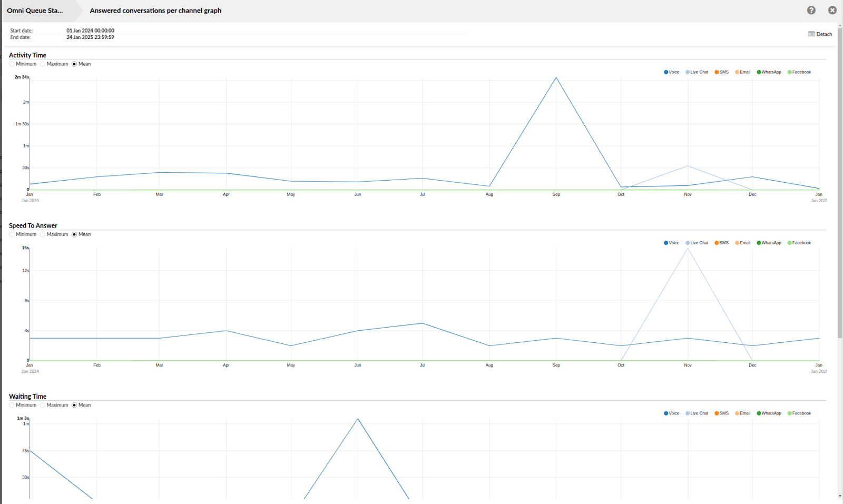
Task: Select Mean radio under Speed To Answer
Action: click(74, 234)
